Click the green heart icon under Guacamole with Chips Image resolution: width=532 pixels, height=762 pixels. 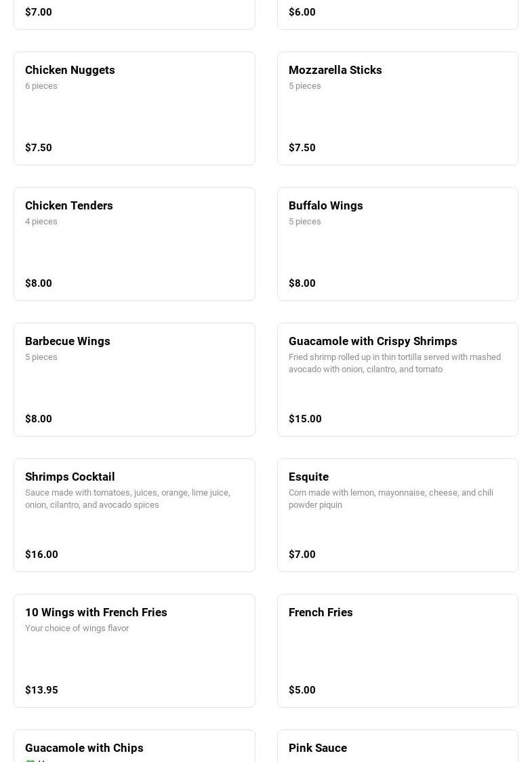tap(30, 761)
